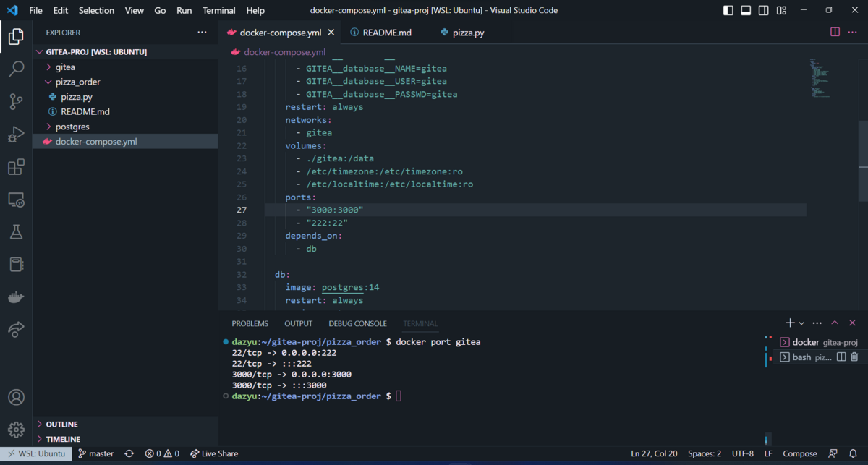The image size is (868, 465).
Task: Toggle the bottom panel layout button
Action: point(746,10)
